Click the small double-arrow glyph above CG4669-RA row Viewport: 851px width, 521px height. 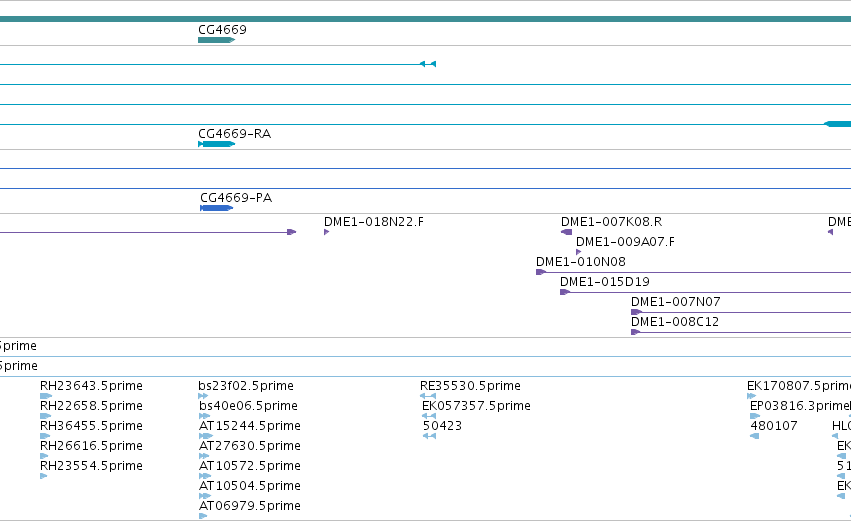[x=428, y=64]
